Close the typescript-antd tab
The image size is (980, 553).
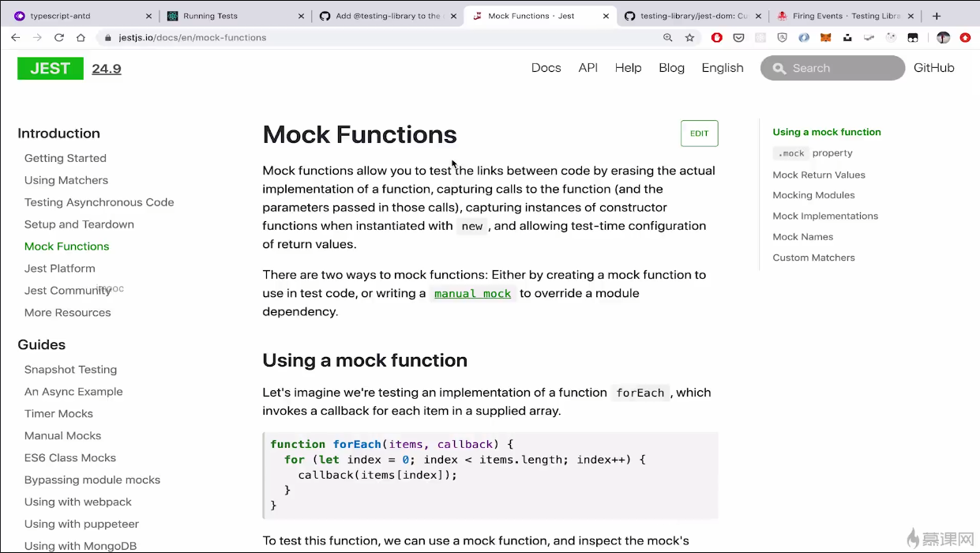[x=148, y=16]
